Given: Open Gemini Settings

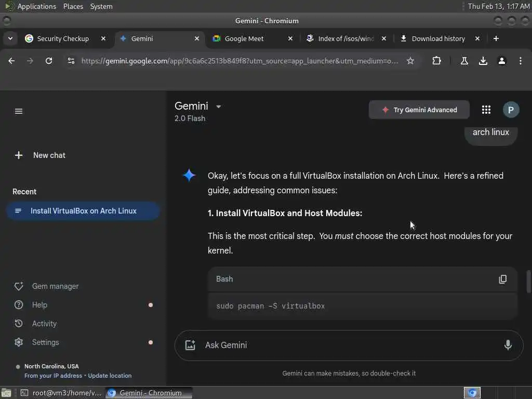Looking at the screenshot, I should point(37,342).
